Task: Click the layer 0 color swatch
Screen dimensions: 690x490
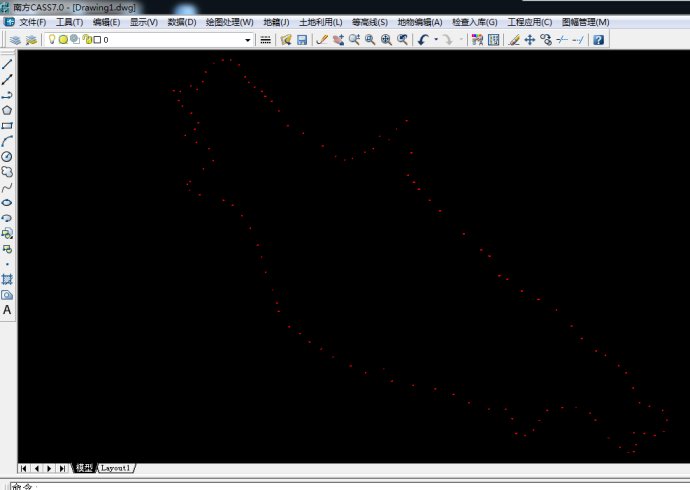Action: pos(97,40)
